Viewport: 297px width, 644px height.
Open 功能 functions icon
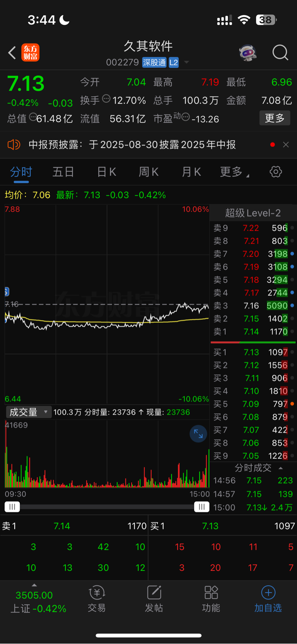[x=211, y=599]
